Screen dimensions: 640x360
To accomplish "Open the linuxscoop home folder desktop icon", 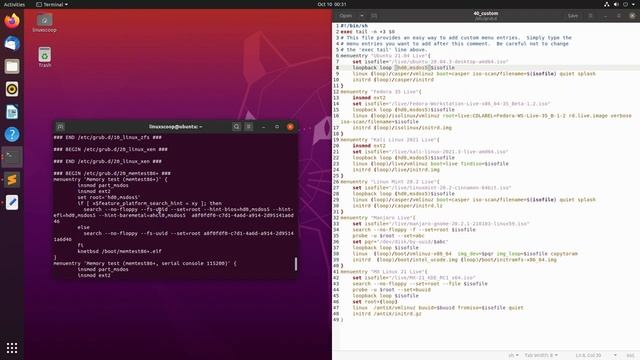I will click(x=44, y=23).
